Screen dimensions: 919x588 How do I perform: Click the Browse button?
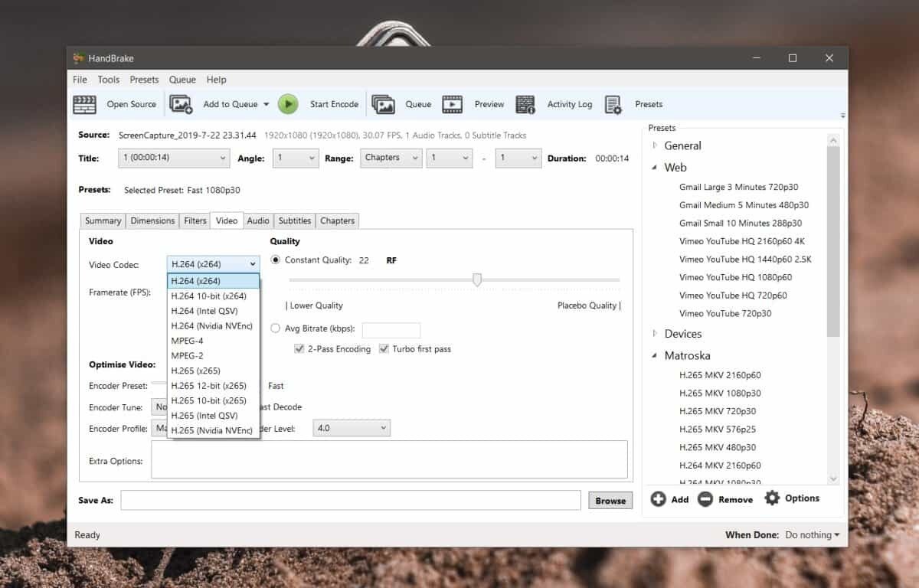(610, 501)
